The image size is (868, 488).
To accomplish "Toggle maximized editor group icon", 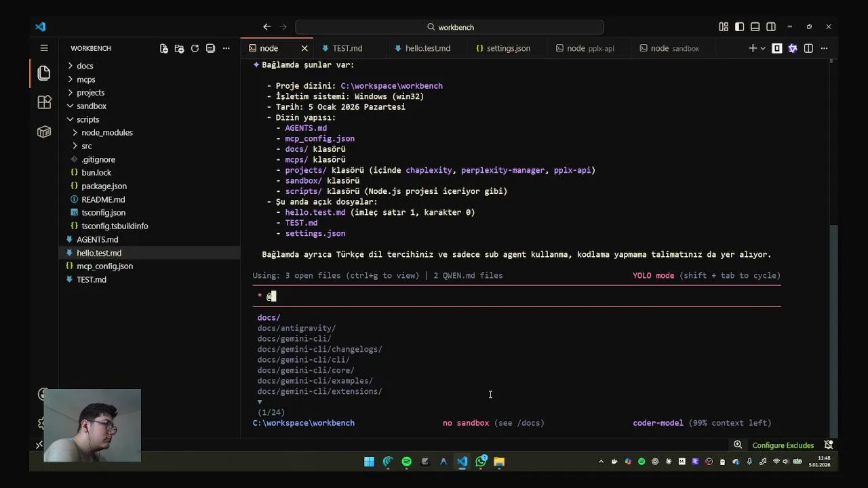I will coord(777,48).
